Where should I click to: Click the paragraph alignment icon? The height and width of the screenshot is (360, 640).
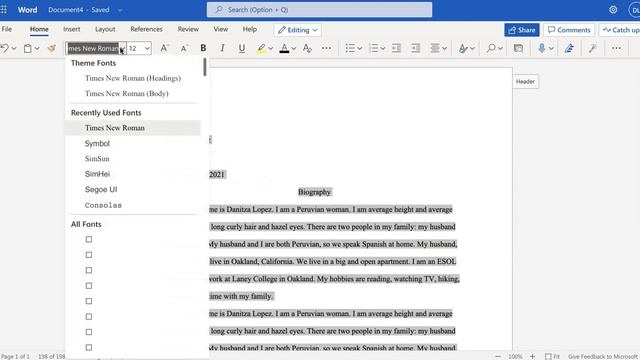435,48
